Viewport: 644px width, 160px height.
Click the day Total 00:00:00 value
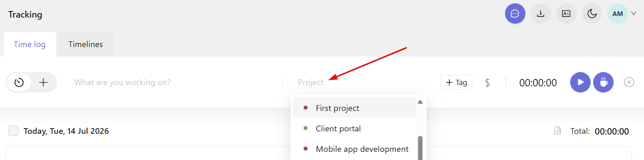coord(612,131)
